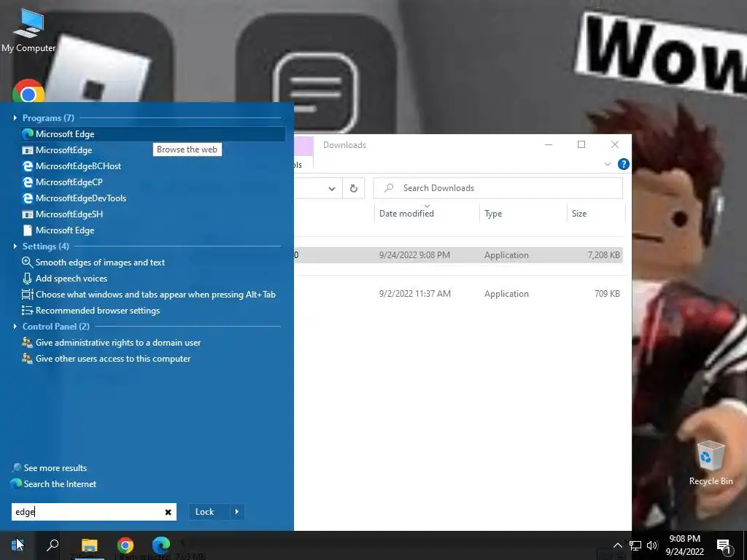The width and height of the screenshot is (747, 560).
Task: Select the file row modified 9/24/2022 9:08 PM
Action: click(458, 255)
